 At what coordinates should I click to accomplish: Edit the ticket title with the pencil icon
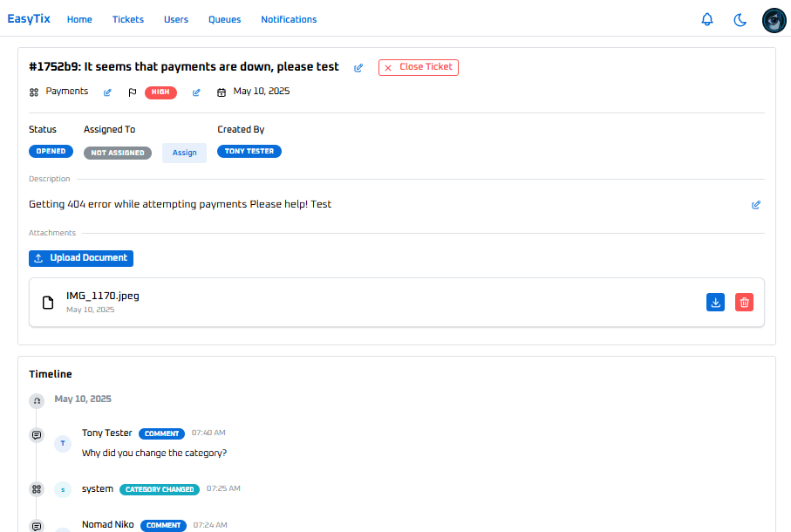pos(358,68)
